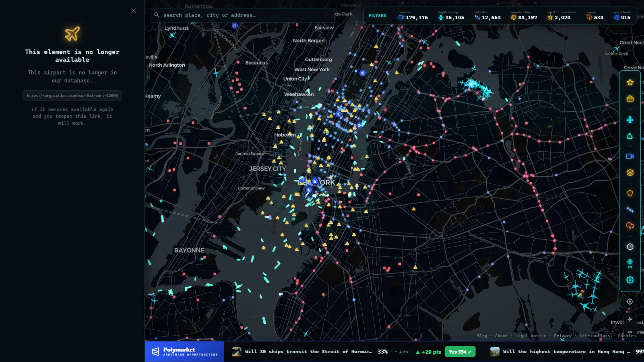This screenshot has height=362, width=644.
Task: Select the argosatlas.com airport URL text
Action: 72,96
